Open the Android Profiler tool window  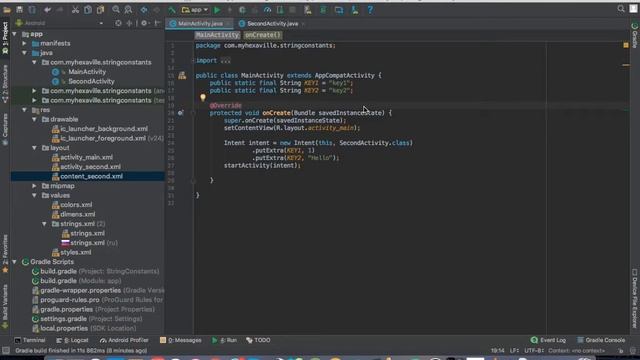pyautogui.click(x=124, y=340)
